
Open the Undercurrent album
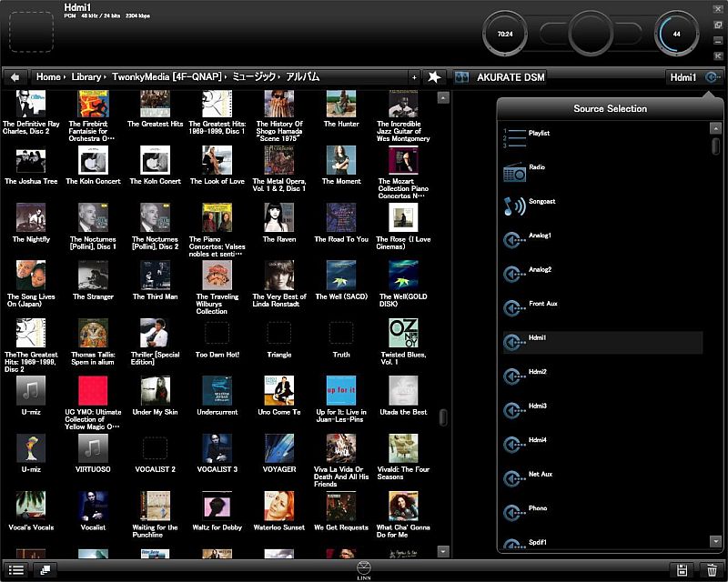pyautogui.click(x=217, y=390)
